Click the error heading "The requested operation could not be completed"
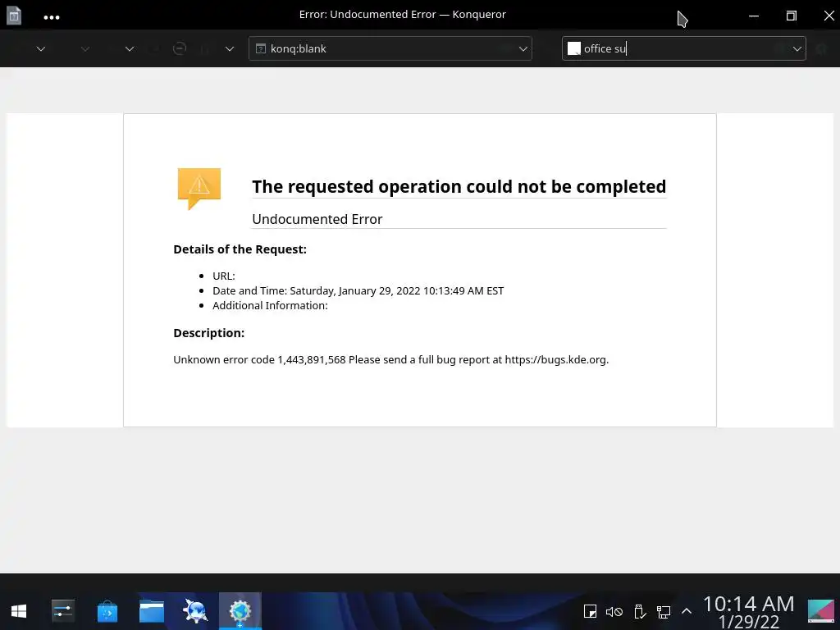 pos(459,186)
